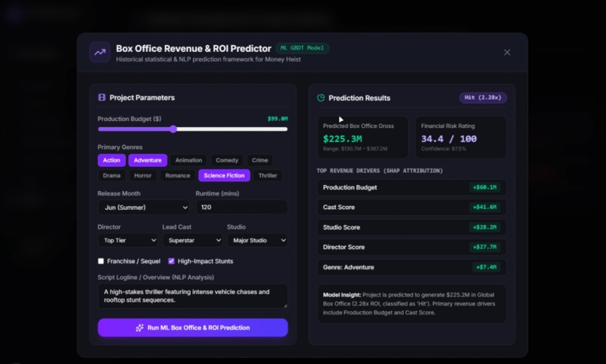Deselect the Action genre chip
Viewport: 606px width, 364px height.
point(111,160)
